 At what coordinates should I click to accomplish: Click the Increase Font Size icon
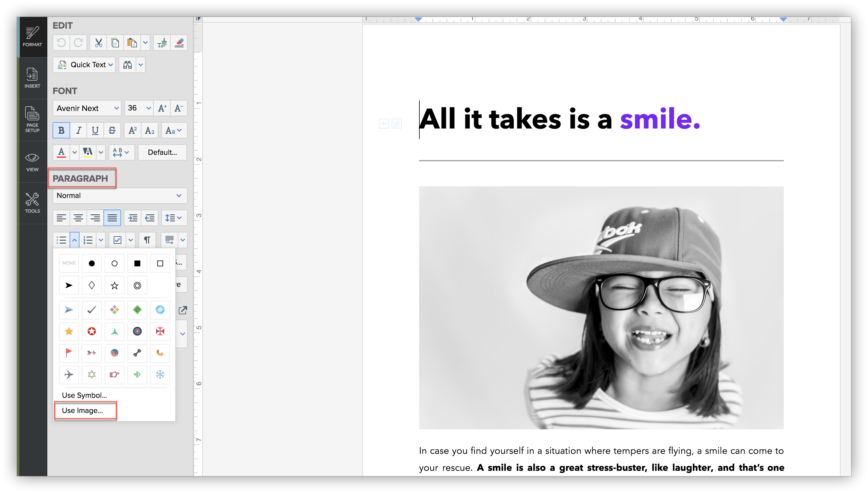(x=162, y=108)
